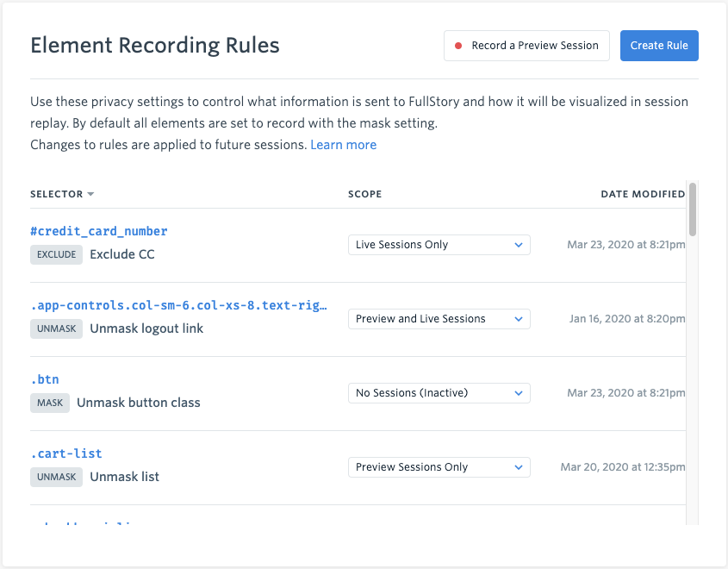Click the Unmask logout link description

tap(146, 328)
